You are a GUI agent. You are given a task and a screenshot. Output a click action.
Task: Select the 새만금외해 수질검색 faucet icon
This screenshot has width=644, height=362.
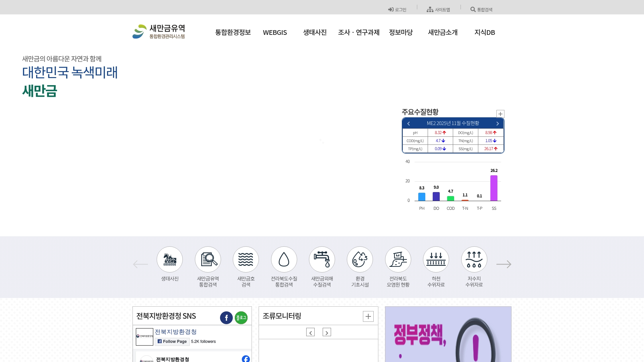(x=322, y=259)
